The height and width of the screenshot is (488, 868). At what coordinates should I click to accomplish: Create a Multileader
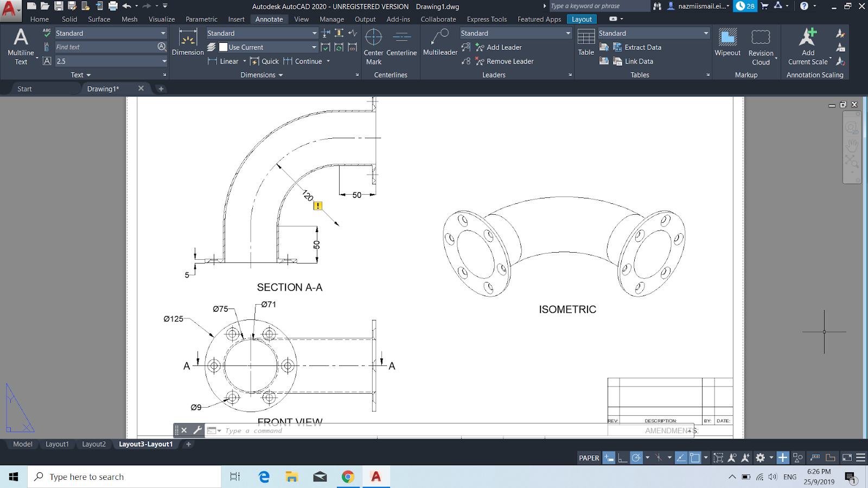440,42
